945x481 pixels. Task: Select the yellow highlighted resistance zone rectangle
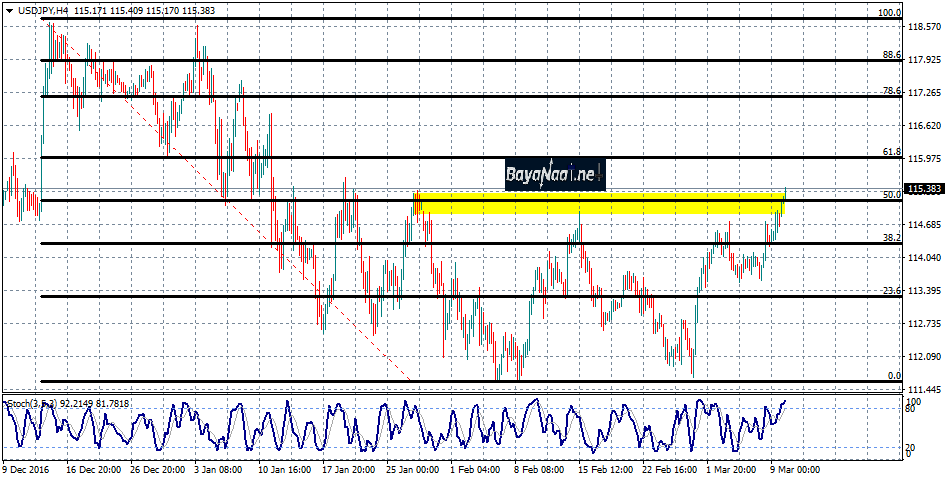click(x=600, y=204)
